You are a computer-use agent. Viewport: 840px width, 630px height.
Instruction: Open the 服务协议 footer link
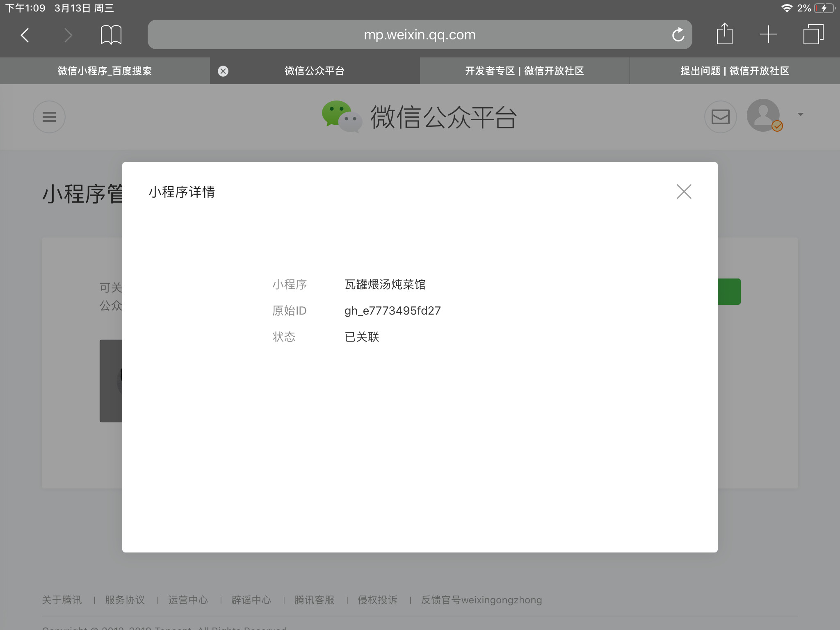[x=125, y=600]
